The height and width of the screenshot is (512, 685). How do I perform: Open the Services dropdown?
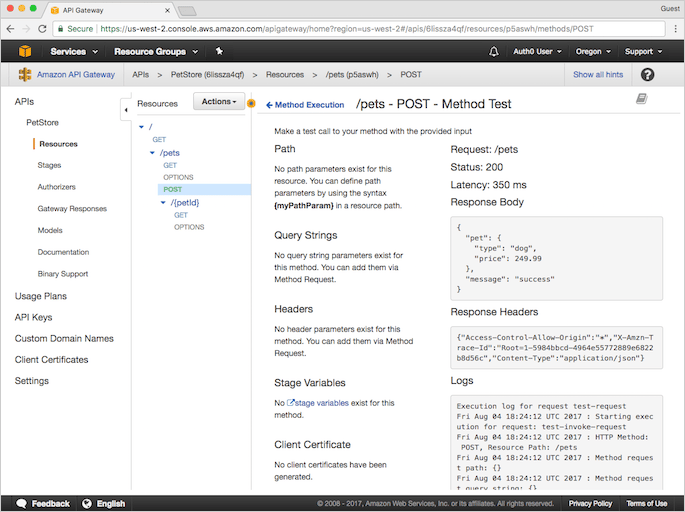(74, 52)
